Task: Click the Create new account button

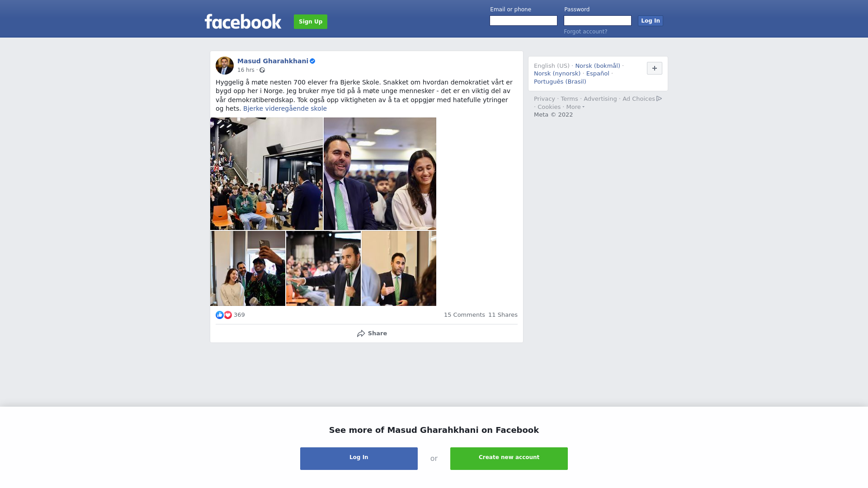Action: [509, 459]
